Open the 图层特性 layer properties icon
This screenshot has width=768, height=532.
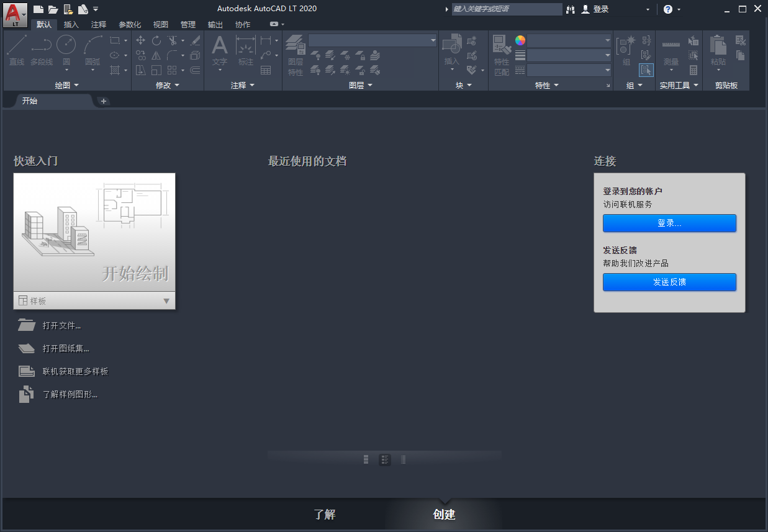point(296,55)
